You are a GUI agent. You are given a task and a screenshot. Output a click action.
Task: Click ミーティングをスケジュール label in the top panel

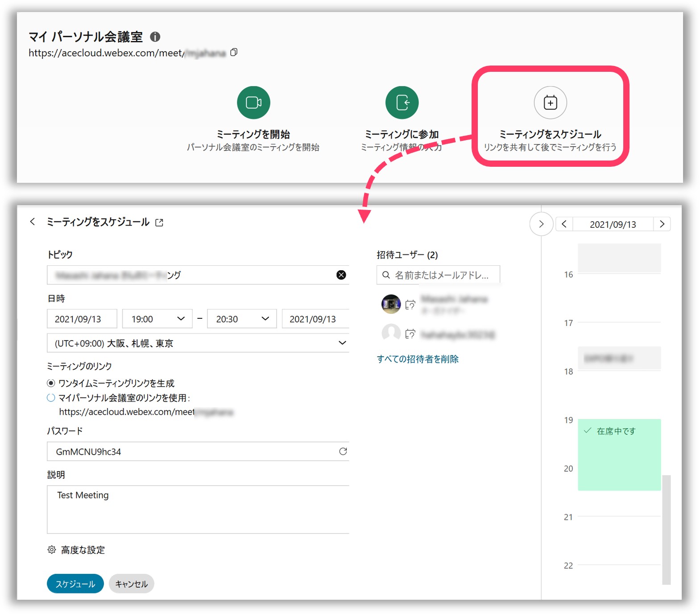click(x=551, y=134)
